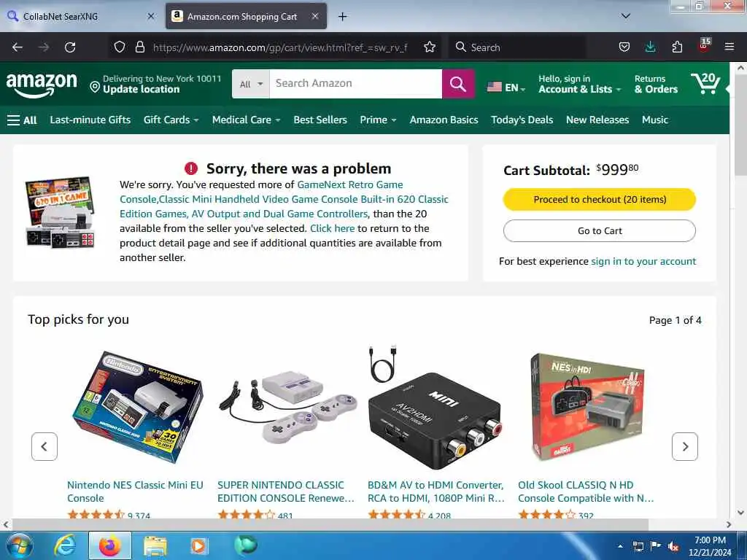Click the horizontal scrollbar at page bottom
The image size is (747, 560).
(330, 524)
